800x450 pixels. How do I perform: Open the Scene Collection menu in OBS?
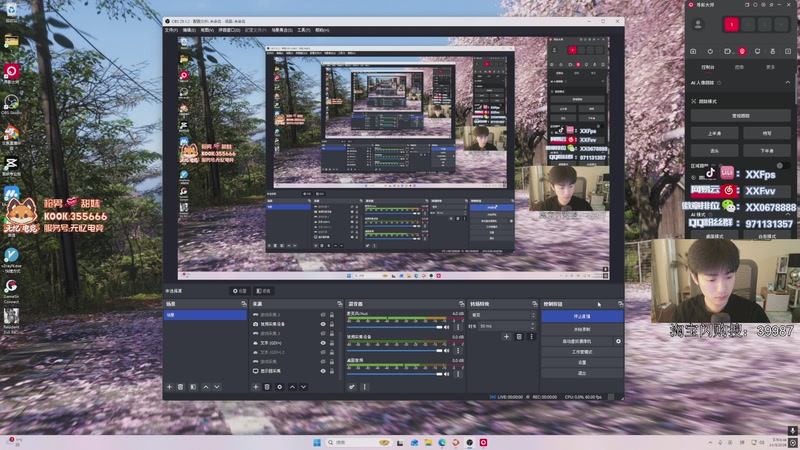pyautogui.click(x=282, y=30)
